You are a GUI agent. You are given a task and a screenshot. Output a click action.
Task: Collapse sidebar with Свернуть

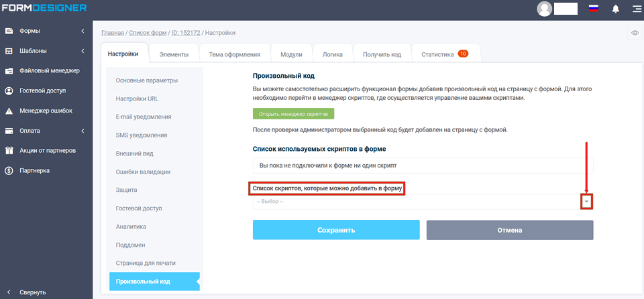[x=26, y=292]
